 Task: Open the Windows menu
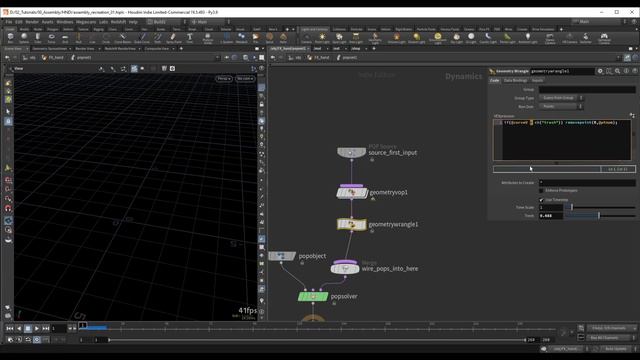tap(65, 22)
